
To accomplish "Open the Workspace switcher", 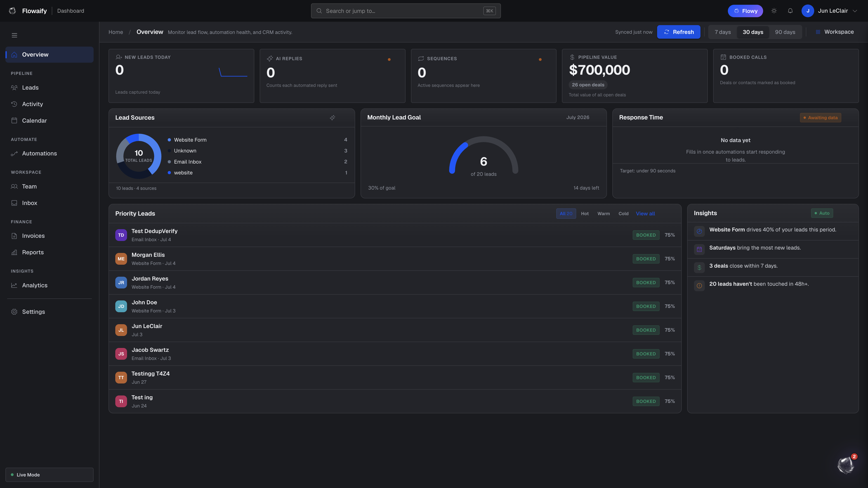I will tap(835, 32).
